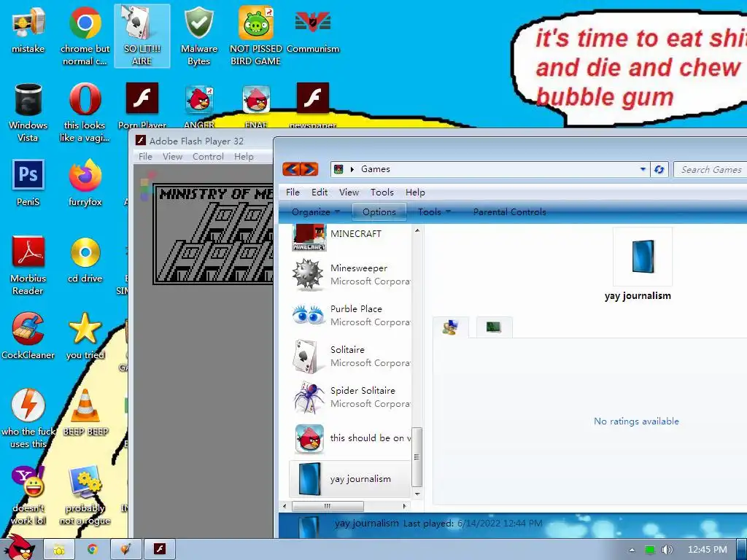The image size is (747, 560).
Task: Open the 'probably not a rogue' icon
Action: coord(85,496)
